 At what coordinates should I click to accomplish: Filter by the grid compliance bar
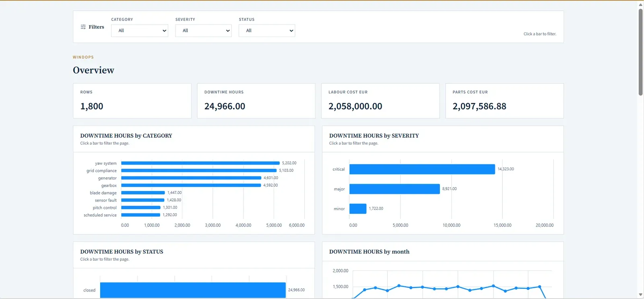199,171
